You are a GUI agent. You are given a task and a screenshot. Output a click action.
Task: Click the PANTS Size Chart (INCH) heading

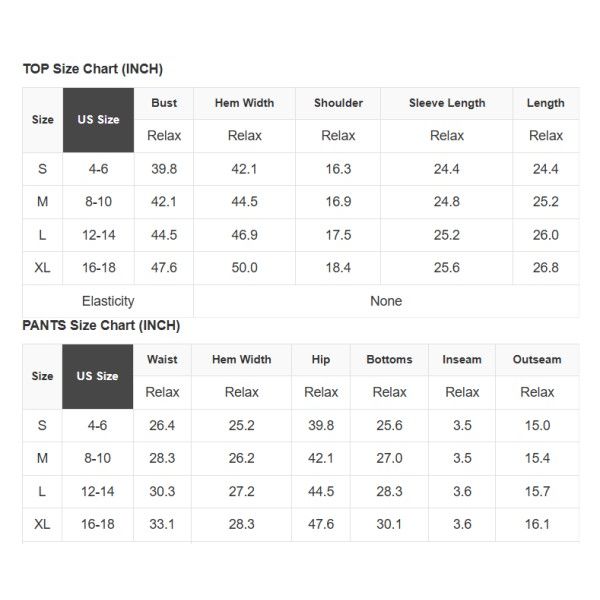click(x=101, y=326)
